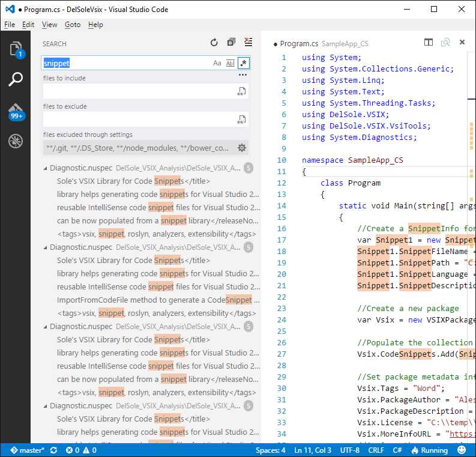Click 'using System.Diagnostics;' code line
The image size is (476, 457).
(x=360, y=138)
